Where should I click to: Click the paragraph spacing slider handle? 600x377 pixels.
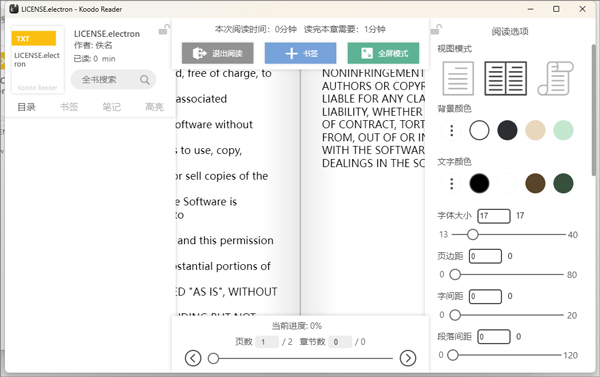(453, 355)
